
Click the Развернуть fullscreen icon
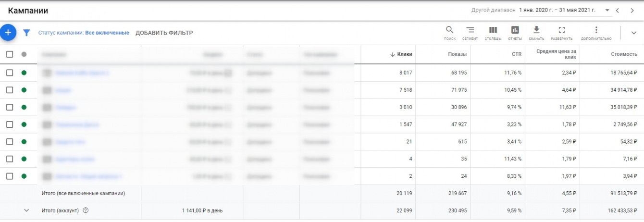(561, 33)
